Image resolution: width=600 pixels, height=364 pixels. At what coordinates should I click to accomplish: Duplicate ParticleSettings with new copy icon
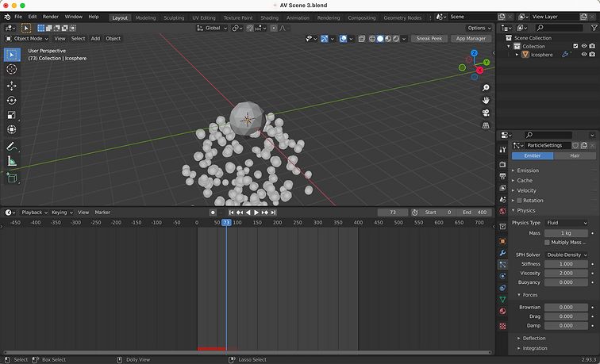pos(584,145)
